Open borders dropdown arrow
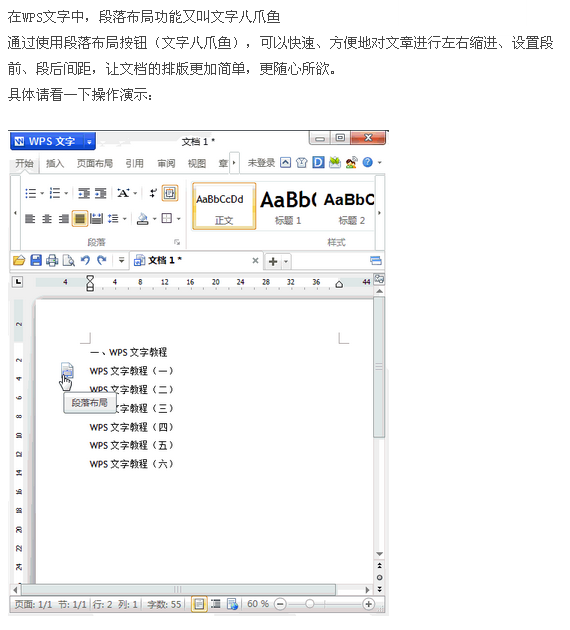Screen dimensions: 570x630 point(179,219)
